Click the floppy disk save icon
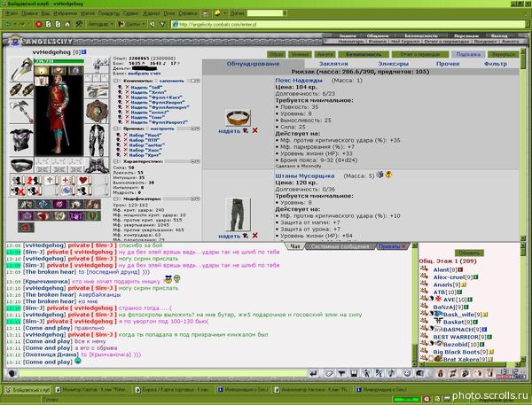532x405 pixels. 354,373
